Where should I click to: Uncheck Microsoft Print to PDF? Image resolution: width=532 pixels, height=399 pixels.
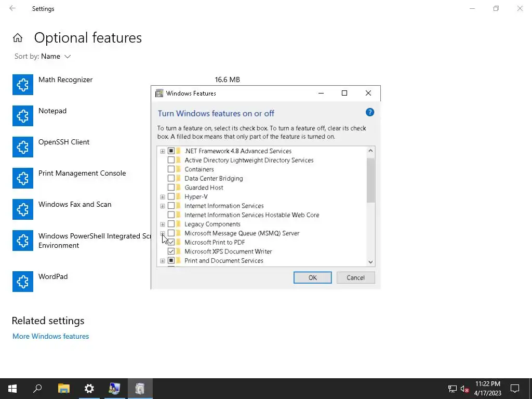171,242
